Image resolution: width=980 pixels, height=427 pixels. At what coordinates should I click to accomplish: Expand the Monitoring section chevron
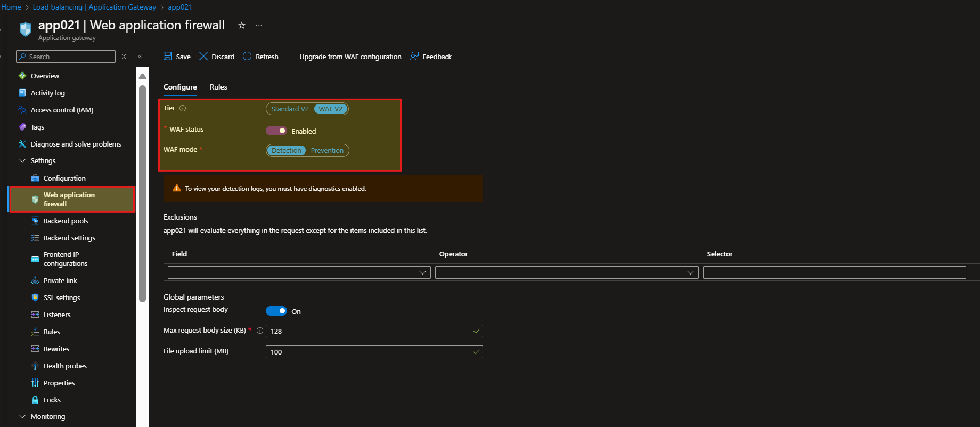[22, 416]
